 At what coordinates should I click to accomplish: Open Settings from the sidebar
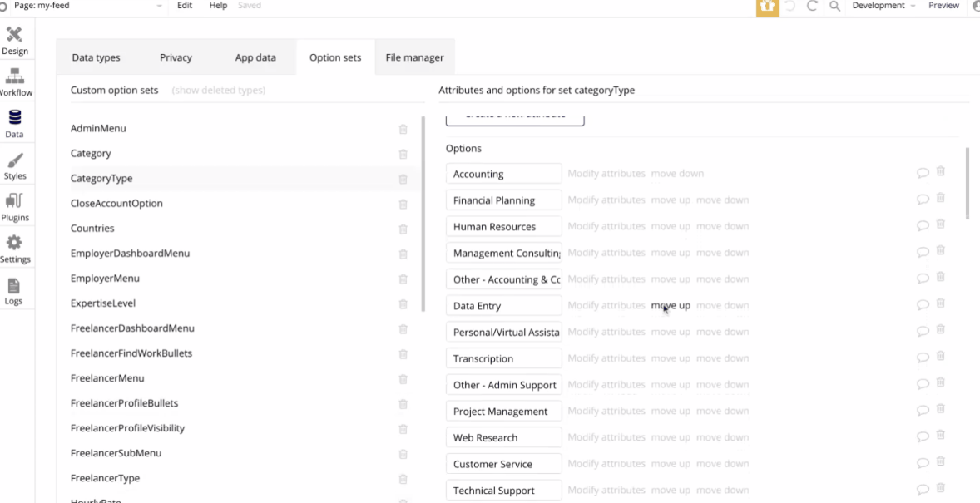[14, 249]
